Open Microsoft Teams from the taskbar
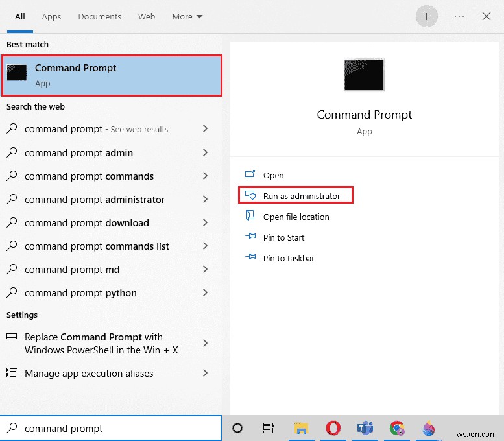The height and width of the screenshot is (441, 504). coord(365,428)
